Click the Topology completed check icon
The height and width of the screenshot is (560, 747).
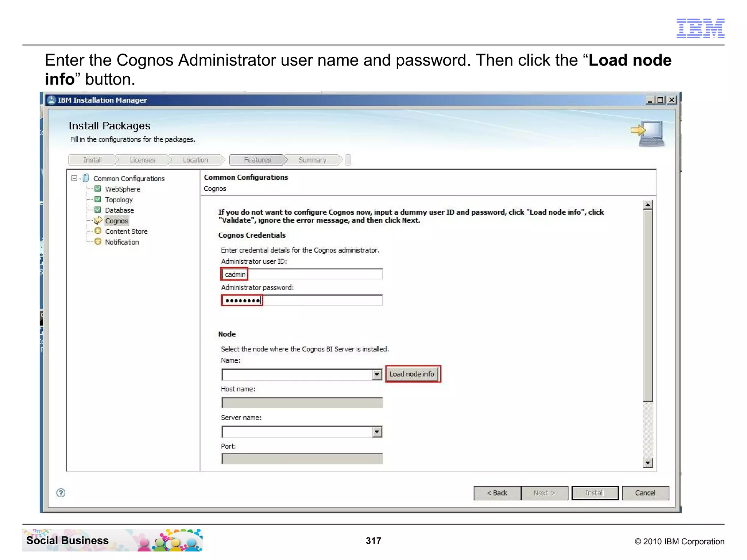(x=98, y=199)
